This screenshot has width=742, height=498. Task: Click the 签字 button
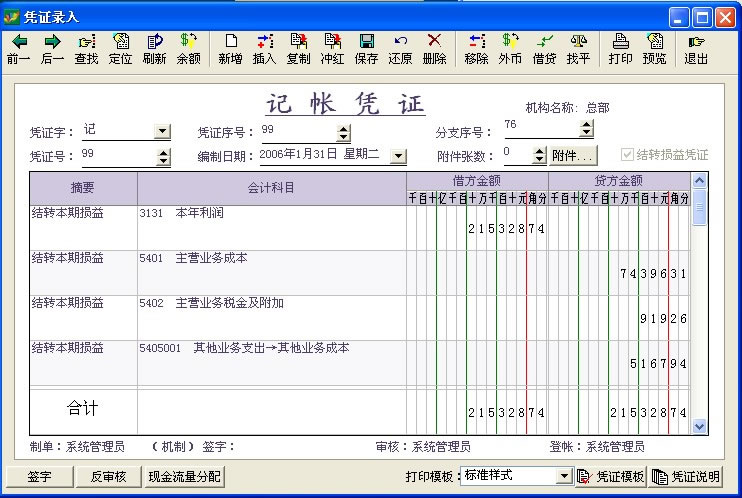[39, 476]
